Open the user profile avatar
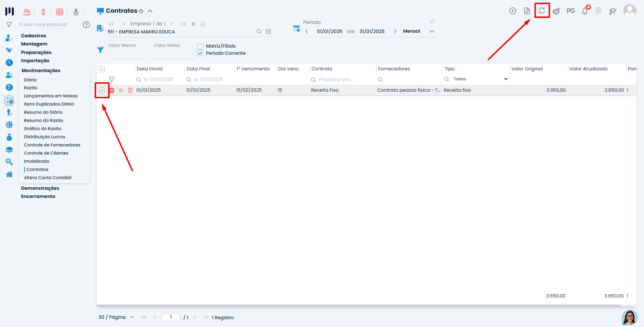Screen dimensions: 644x327 [630, 11]
